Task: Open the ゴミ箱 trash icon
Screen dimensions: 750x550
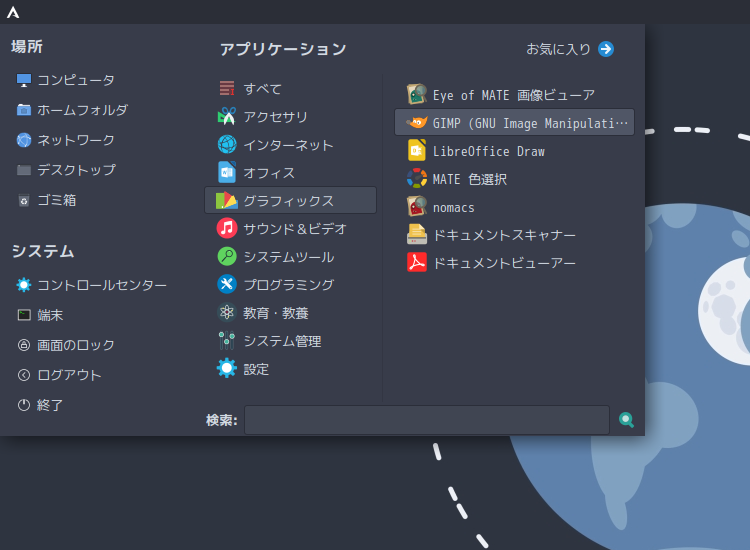Action: pyautogui.click(x=23, y=200)
